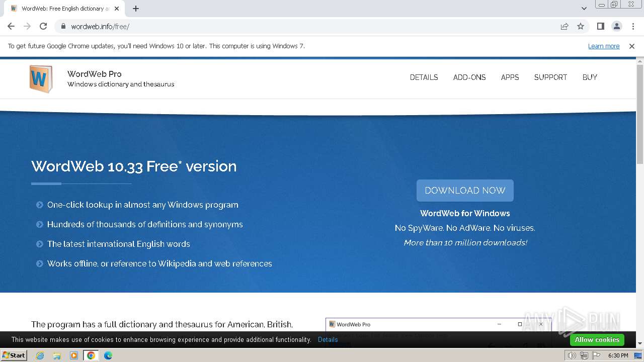644x362 pixels.
Task: Click the Allow cookies button
Action: pos(597,339)
